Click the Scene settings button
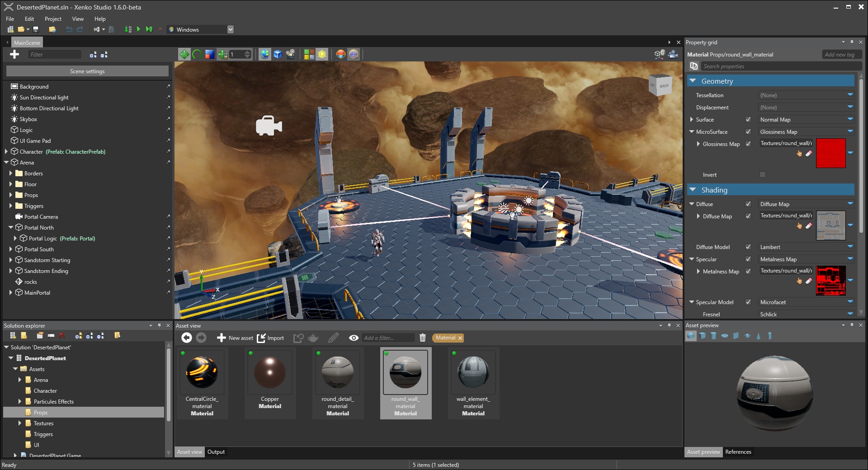Viewport: 868px width, 470px height. (87, 71)
